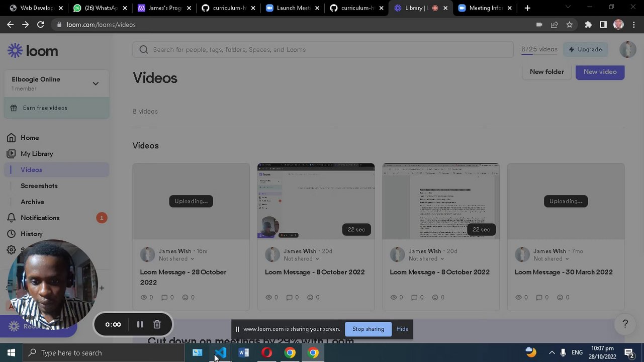This screenshot has height=362, width=644.
Task: Open Microsoft Word from the taskbar
Action: 244,353
